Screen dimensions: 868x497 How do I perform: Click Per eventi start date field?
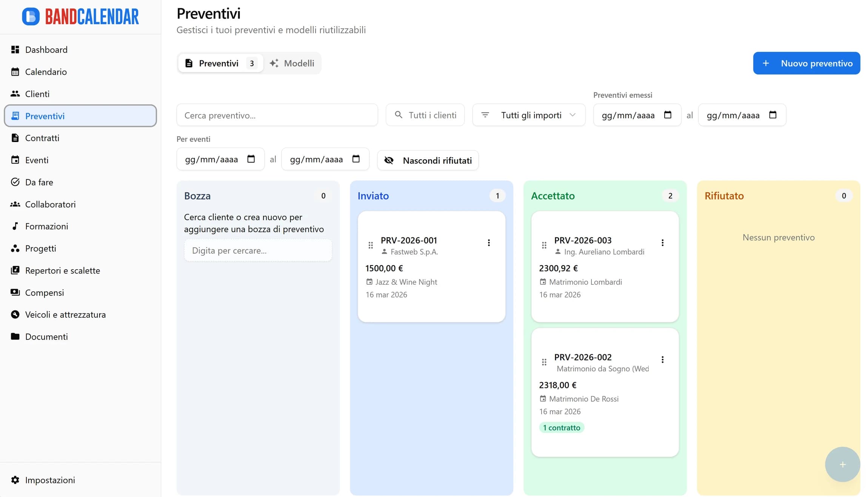click(211, 159)
